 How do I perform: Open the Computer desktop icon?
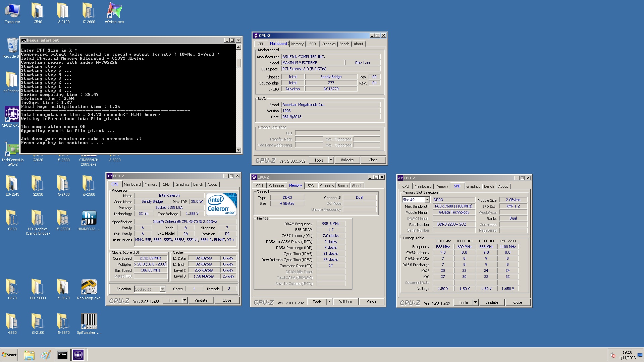point(12,13)
